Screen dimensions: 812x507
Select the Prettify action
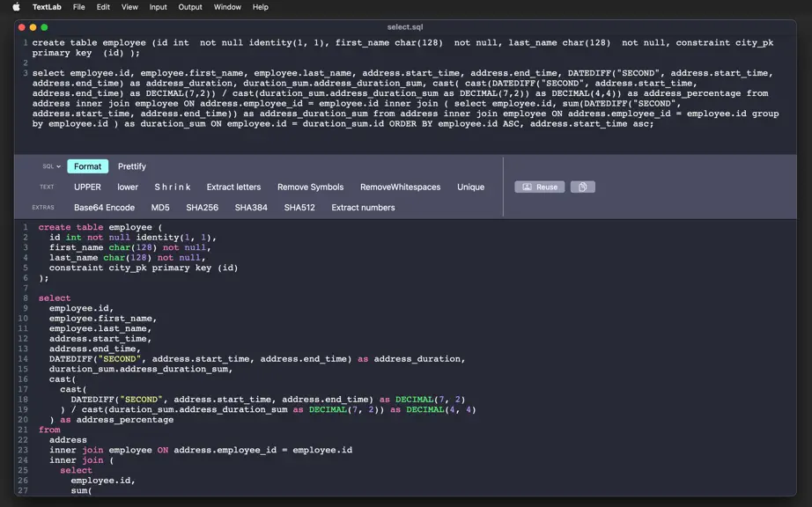[x=132, y=166]
